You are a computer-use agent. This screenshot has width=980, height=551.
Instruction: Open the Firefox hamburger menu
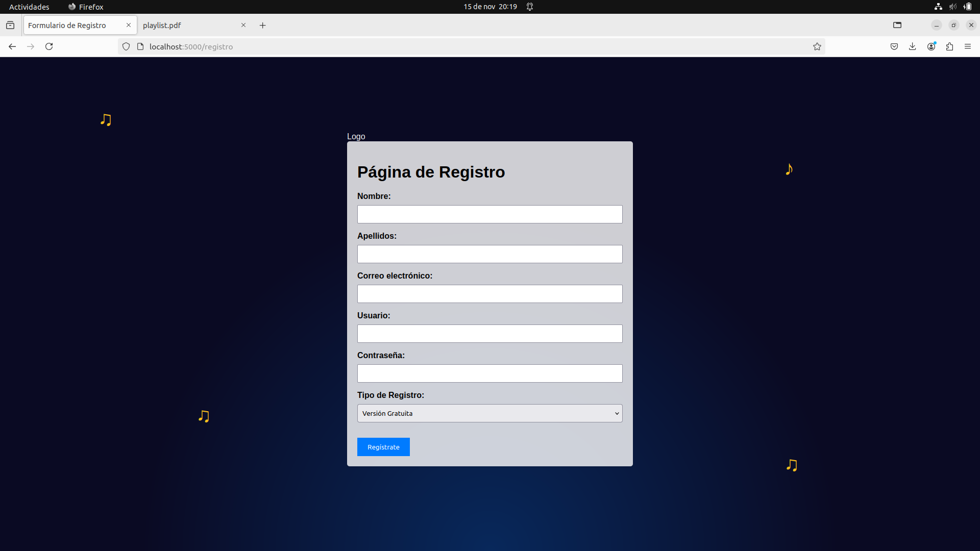[968, 46]
